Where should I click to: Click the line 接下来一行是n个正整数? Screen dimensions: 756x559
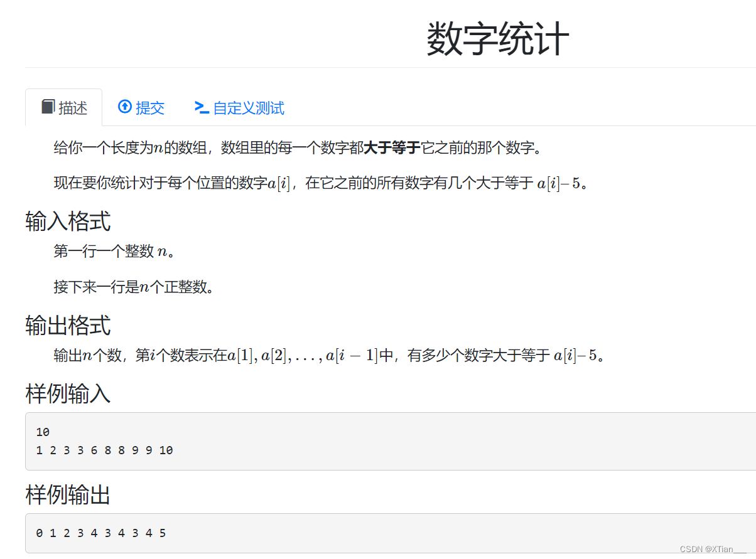[134, 287]
